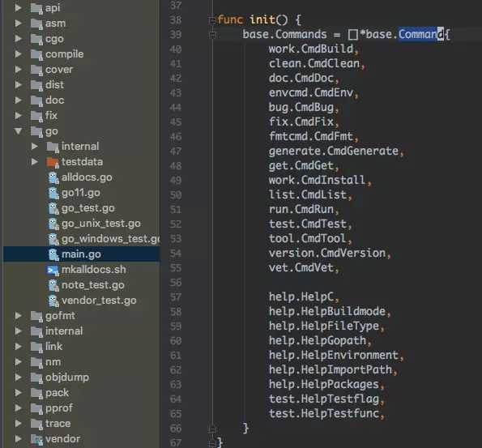Click the go folder icon
The height and width of the screenshot is (448, 482).
click(x=36, y=132)
